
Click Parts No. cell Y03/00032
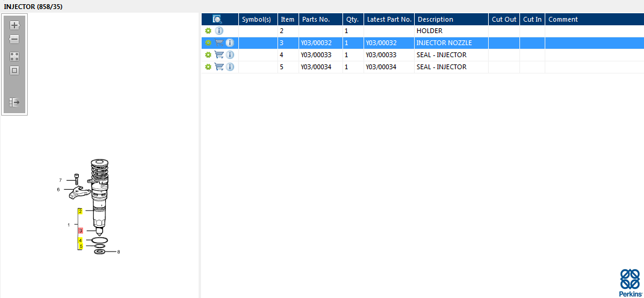click(x=321, y=43)
